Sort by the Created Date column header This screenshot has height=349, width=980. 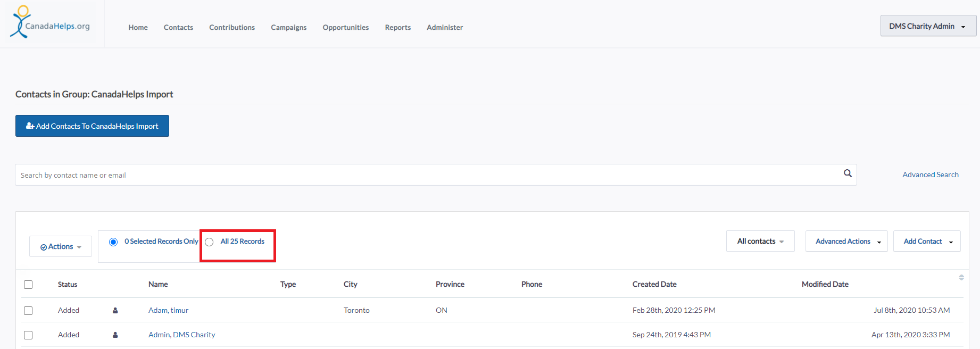(x=654, y=284)
